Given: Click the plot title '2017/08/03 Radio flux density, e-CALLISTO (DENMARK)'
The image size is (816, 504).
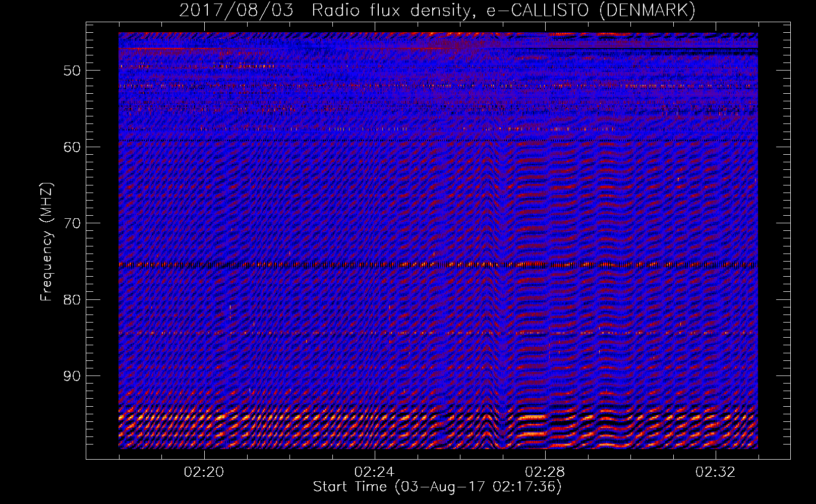Looking at the screenshot, I should [x=437, y=10].
